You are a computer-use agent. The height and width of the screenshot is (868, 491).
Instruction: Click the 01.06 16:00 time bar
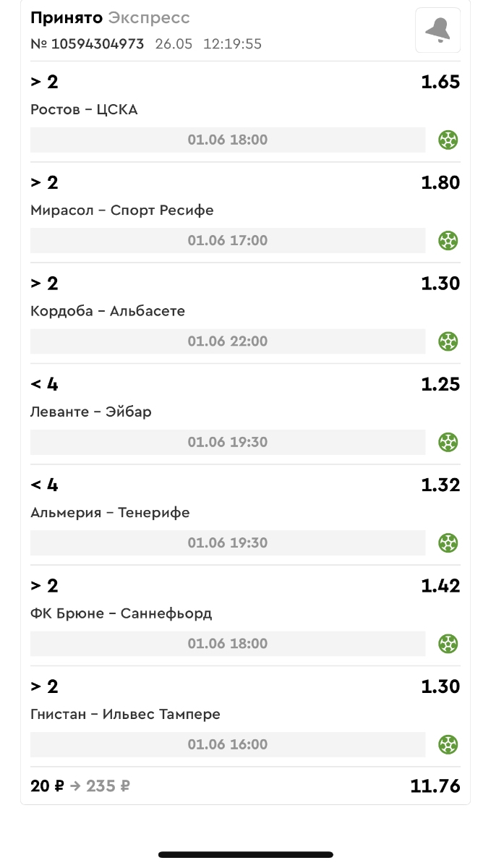tap(228, 744)
